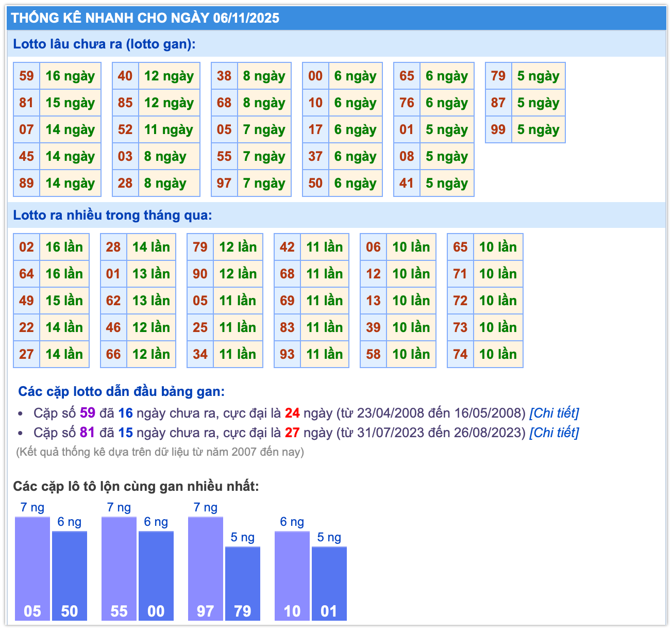Select the chart bar labeled 01
This screenshot has width=672, height=630.
tap(329, 583)
